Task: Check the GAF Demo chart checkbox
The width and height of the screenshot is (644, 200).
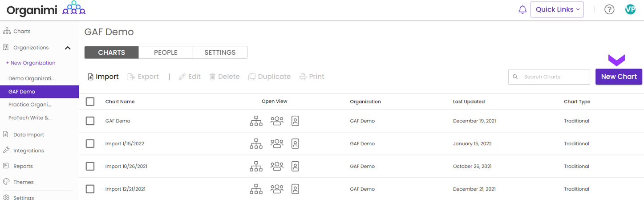Action: tap(90, 121)
